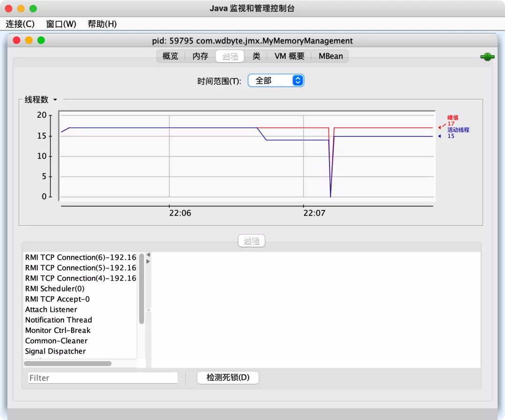This screenshot has height=420, width=505.
Task: Switch to the 概览 tab
Action: (x=170, y=57)
